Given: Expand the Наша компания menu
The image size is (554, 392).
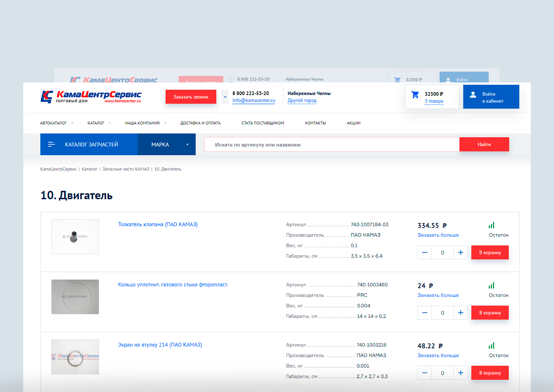Looking at the screenshot, I should [x=145, y=123].
